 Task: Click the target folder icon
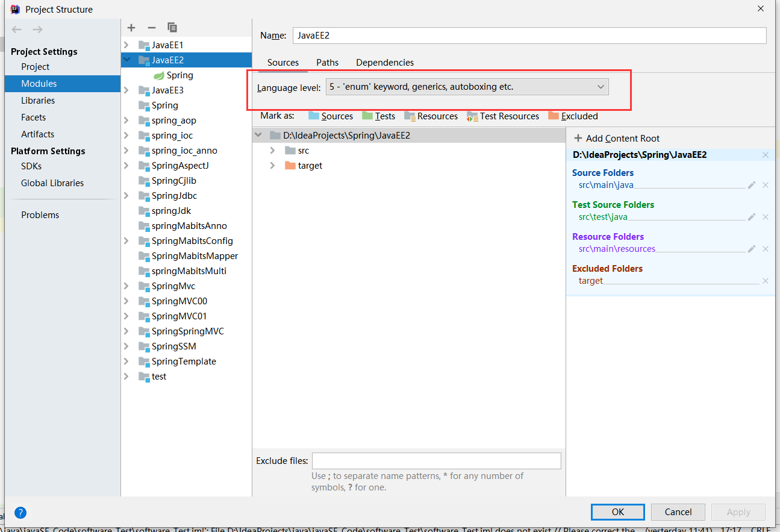pyautogui.click(x=290, y=166)
